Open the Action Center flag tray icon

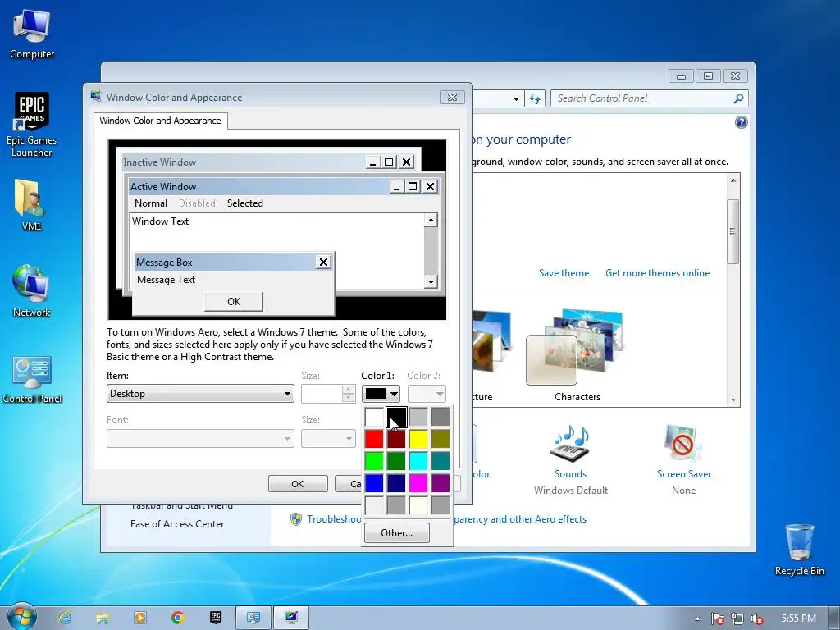718,619
